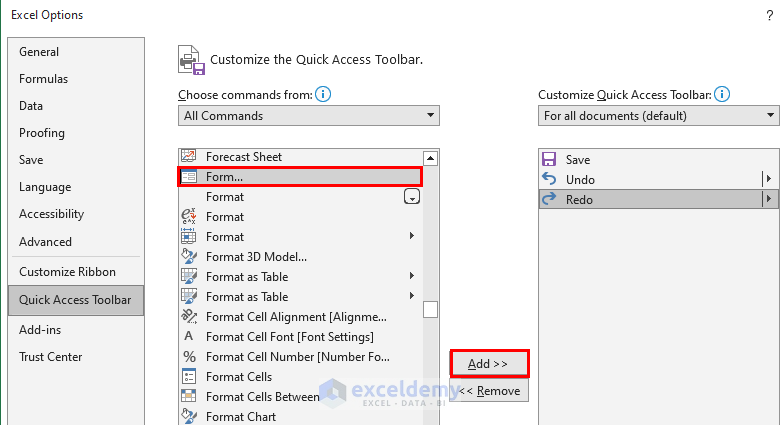
Task: Expand the Format as Table submenu arrow
Action: click(x=412, y=277)
